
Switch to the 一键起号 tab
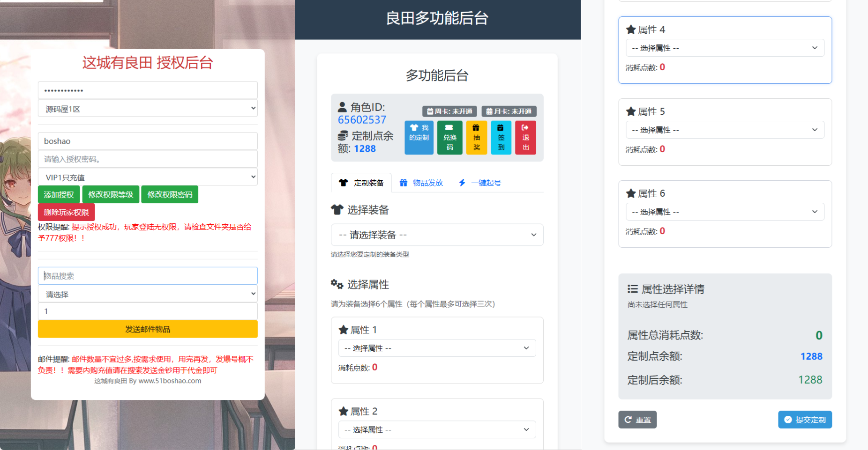(480, 183)
